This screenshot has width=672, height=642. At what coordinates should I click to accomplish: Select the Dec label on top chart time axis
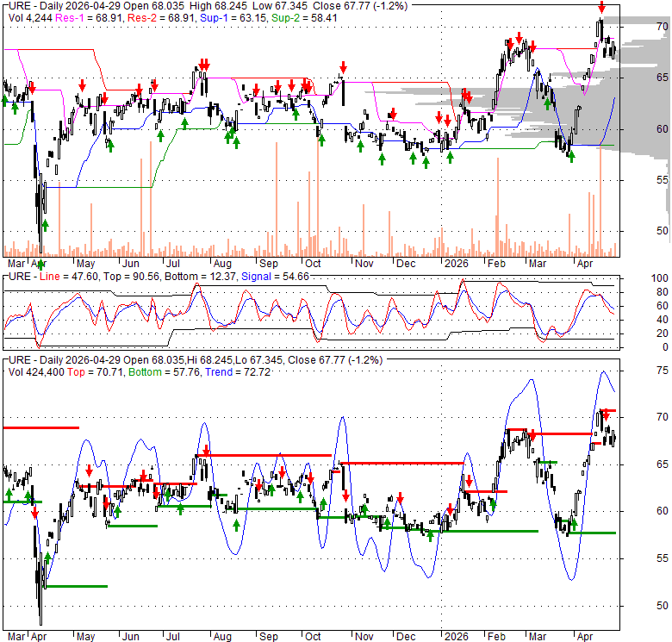(406, 264)
